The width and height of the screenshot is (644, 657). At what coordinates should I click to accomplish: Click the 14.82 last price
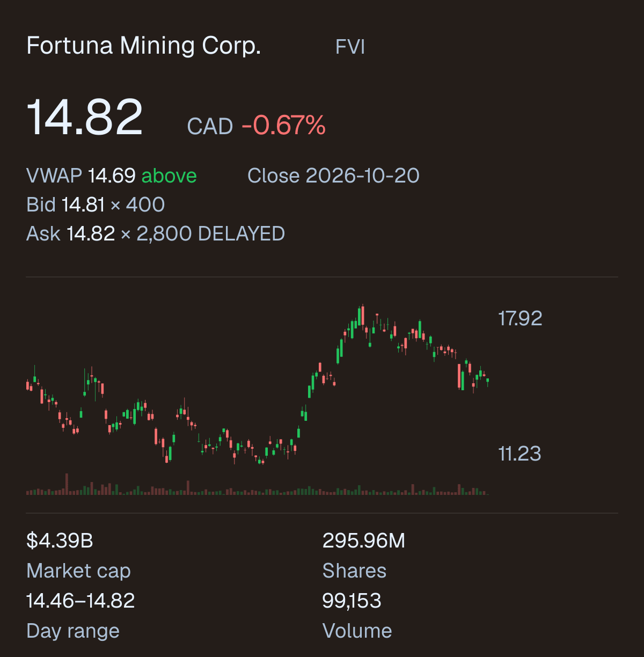[85, 118]
